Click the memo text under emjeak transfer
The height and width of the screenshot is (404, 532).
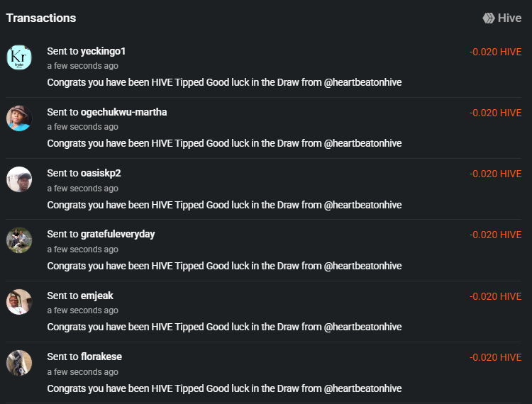(x=224, y=327)
